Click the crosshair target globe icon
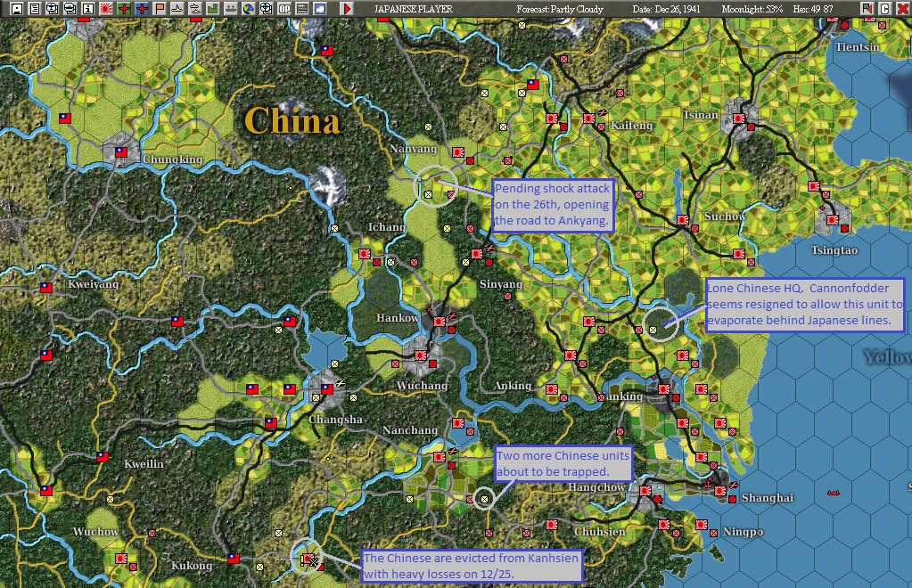This screenshot has width=912, height=588. 267,9
